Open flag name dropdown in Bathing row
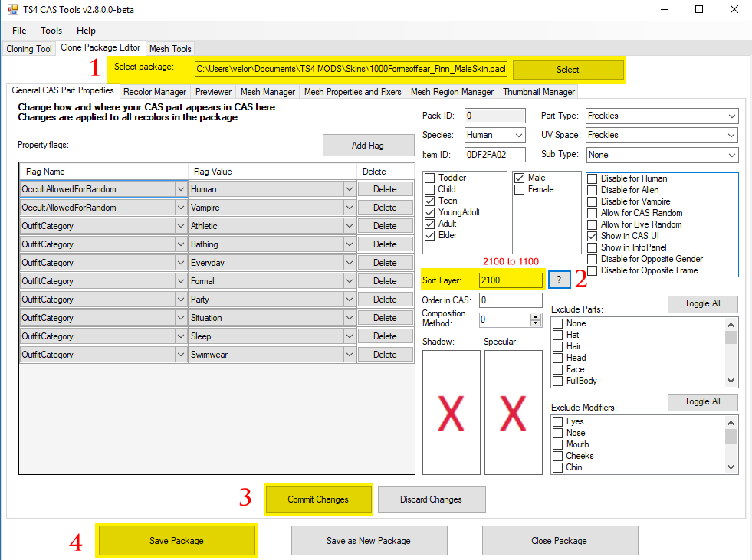 point(180,244)
